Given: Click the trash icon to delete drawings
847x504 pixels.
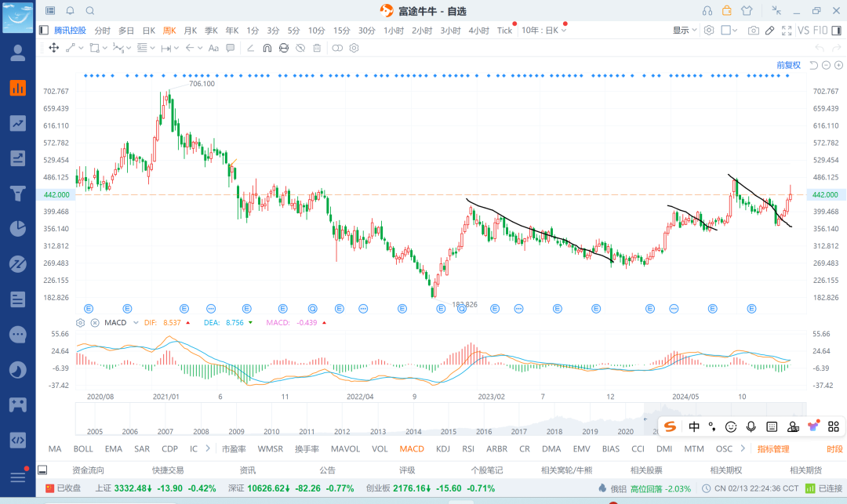Looking at the screenshot, I should click(317, 48).
